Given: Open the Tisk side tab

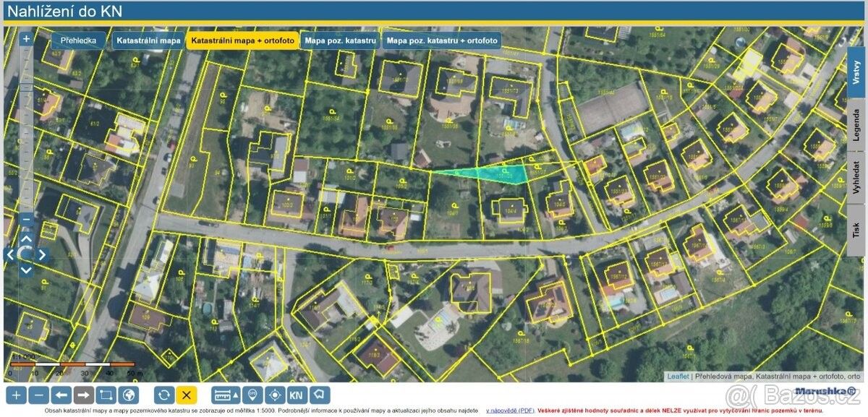Looking at the screenshot, I should click(x=856, y=231).
